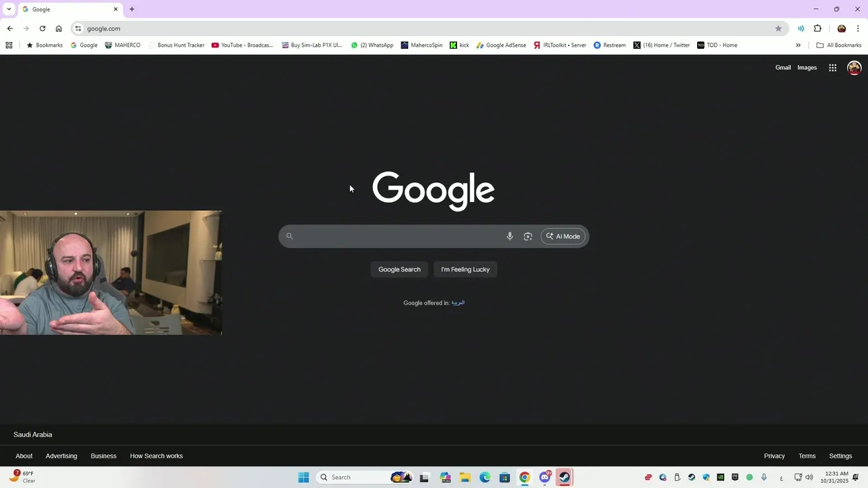Open the Terms footer link
868x488 pixels.
(807, 456)
